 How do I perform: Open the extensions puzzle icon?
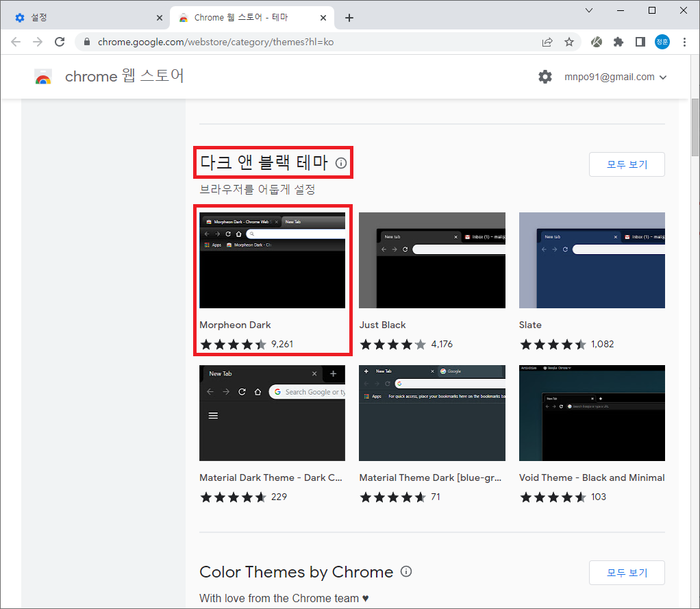(618, 42)
